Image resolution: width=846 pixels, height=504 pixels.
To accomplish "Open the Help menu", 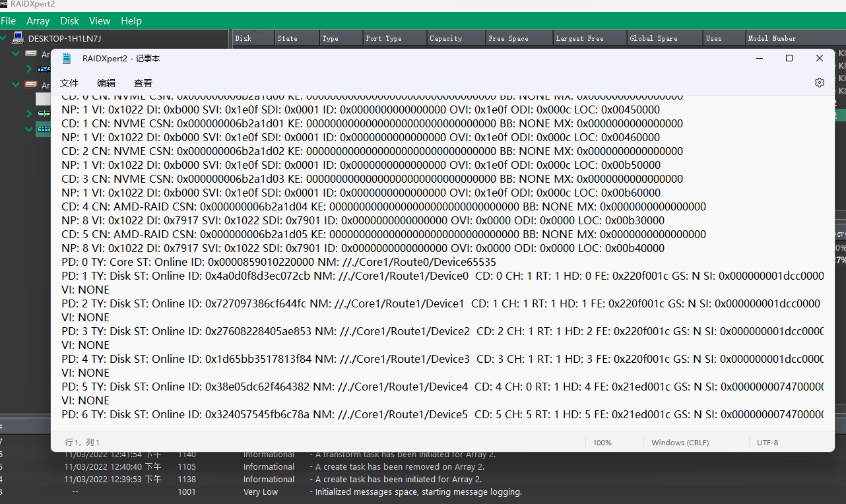I will click(131, 21).
